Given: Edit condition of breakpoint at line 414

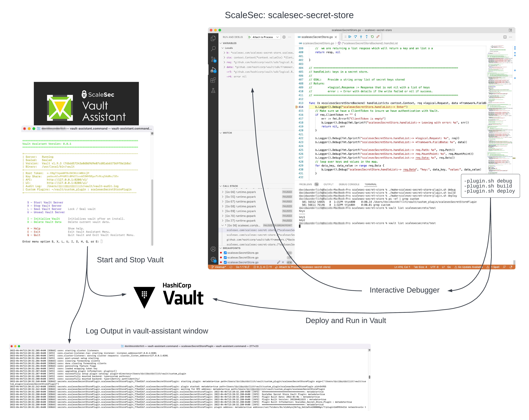Looking at the screenshot, I should [x=278, y=262].
